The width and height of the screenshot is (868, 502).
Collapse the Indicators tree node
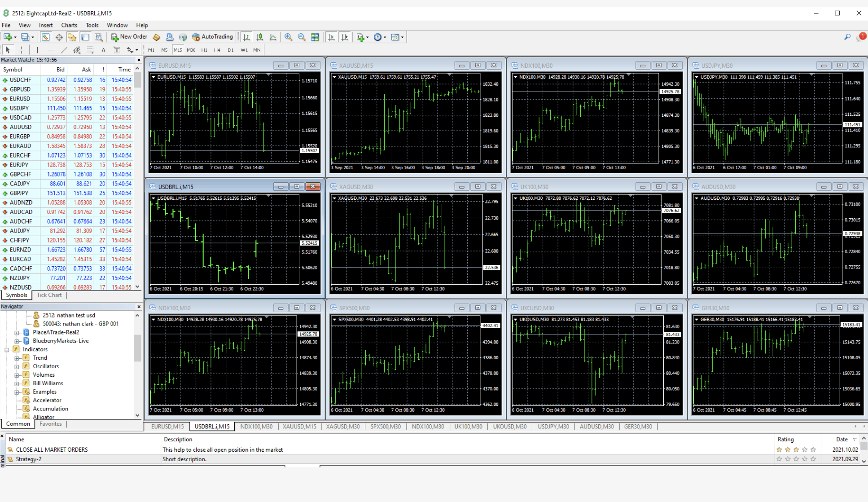point(7,349)
